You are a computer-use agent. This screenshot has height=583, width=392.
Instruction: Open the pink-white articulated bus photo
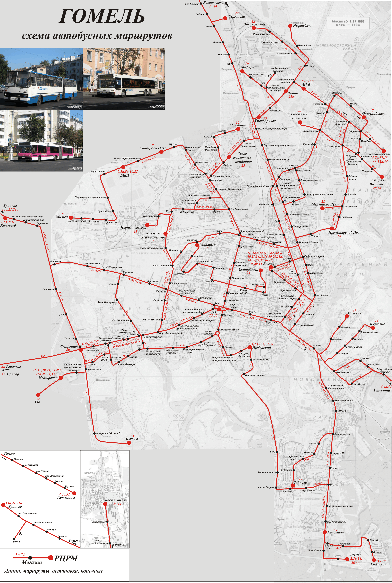pyautogui.click(x=41, y=140)
